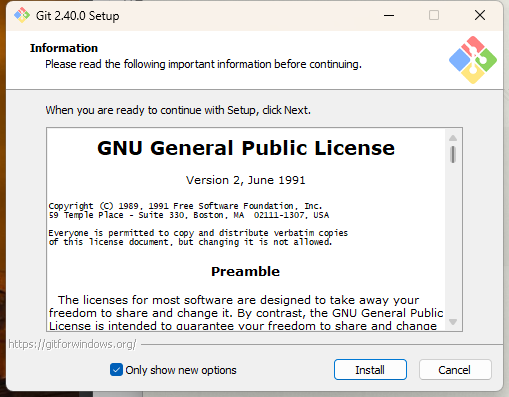
Task: Click the Install button
Action: point(370,370)
